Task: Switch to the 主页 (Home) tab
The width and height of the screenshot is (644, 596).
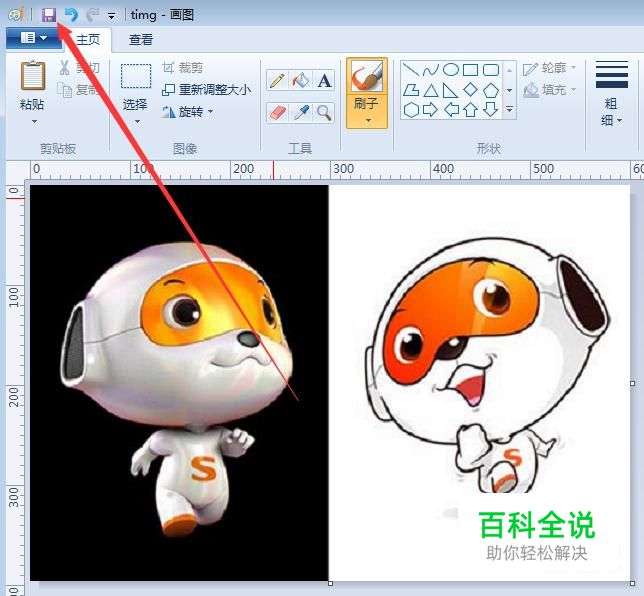Action: point(88,40)
